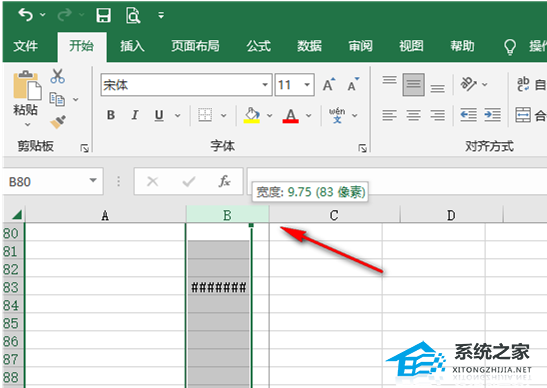The height and width of the screenshot is (388, 547).
Task: Toggle Italic formatting
Action: (135, 115)
